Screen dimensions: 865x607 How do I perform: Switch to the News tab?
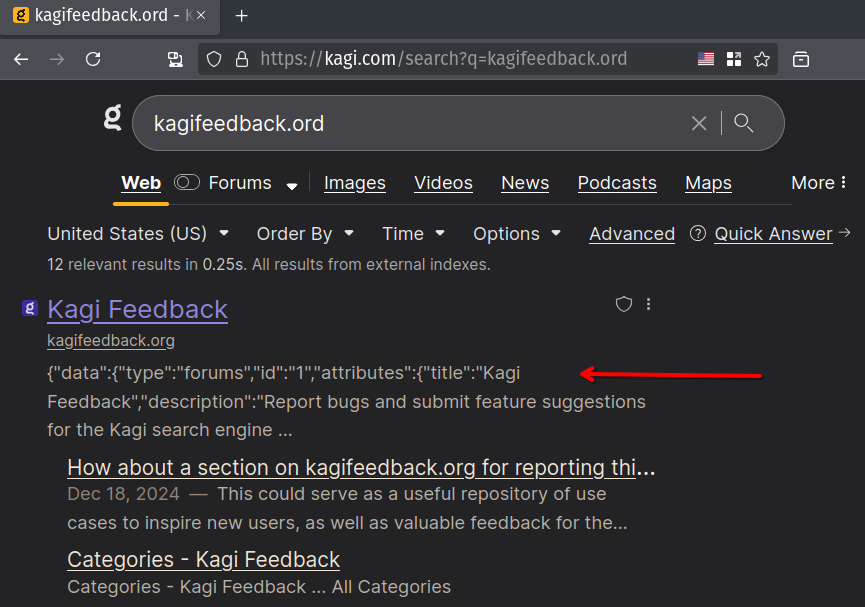coord(525,183)
